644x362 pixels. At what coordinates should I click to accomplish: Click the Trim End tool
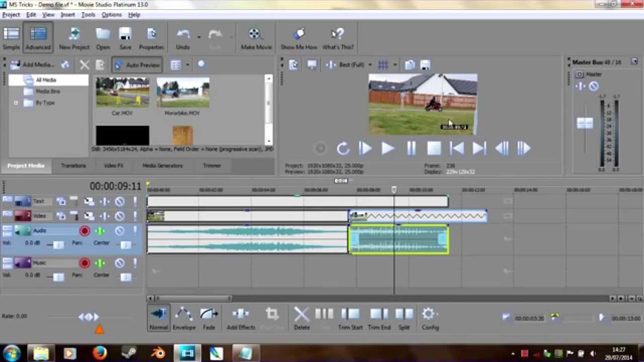(x=379, y=318)
